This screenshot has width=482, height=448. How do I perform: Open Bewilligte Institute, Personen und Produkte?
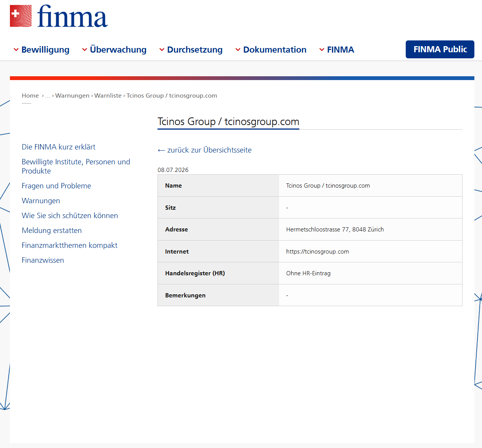(76, 167)
